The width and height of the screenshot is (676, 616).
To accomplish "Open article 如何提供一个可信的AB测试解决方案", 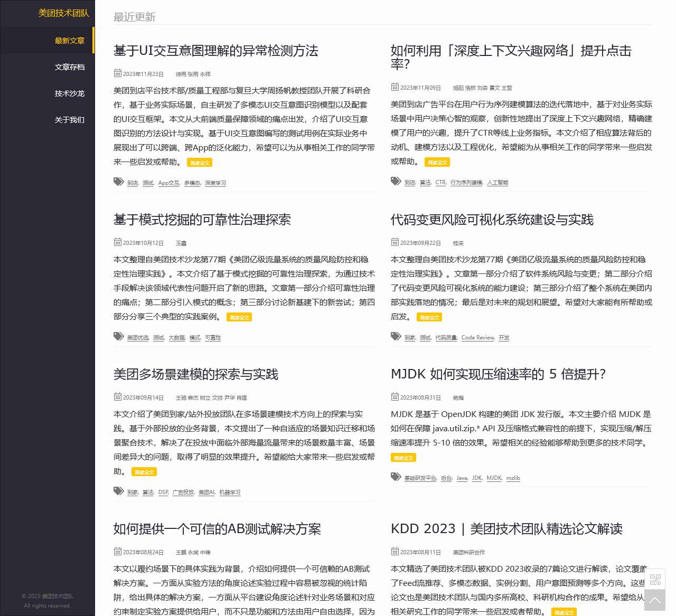I will (x=217, y=529).
